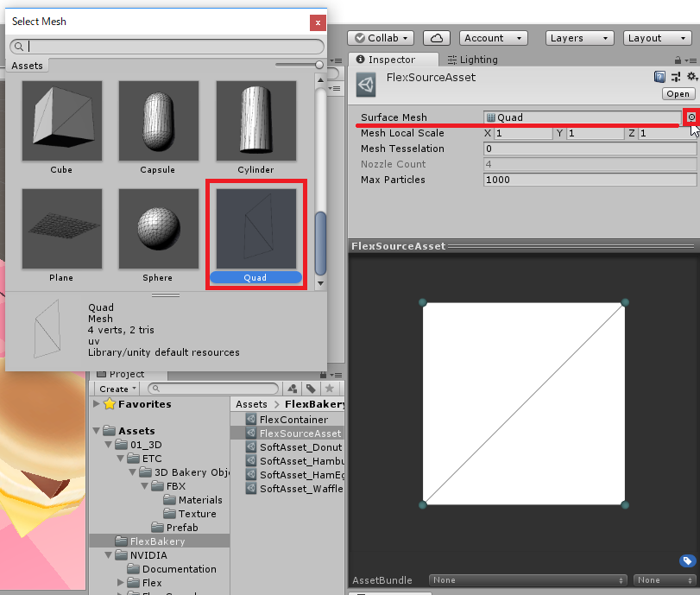Screen dimensions: 700x595
Task: Click the cloud services icon in toolbar
Action: pos(436,37)
